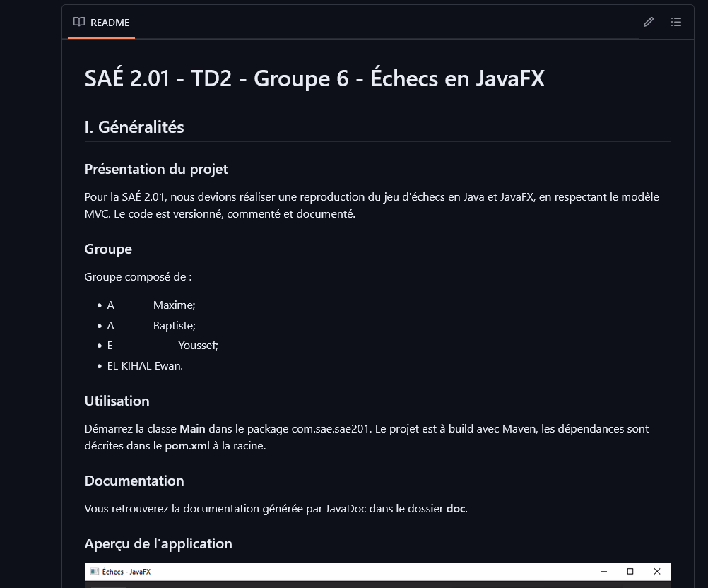Click the "EL KIHAL Ewan." list item
This screenshot has width=708, height=588.
pyautogui.click(x=145, y=366)
